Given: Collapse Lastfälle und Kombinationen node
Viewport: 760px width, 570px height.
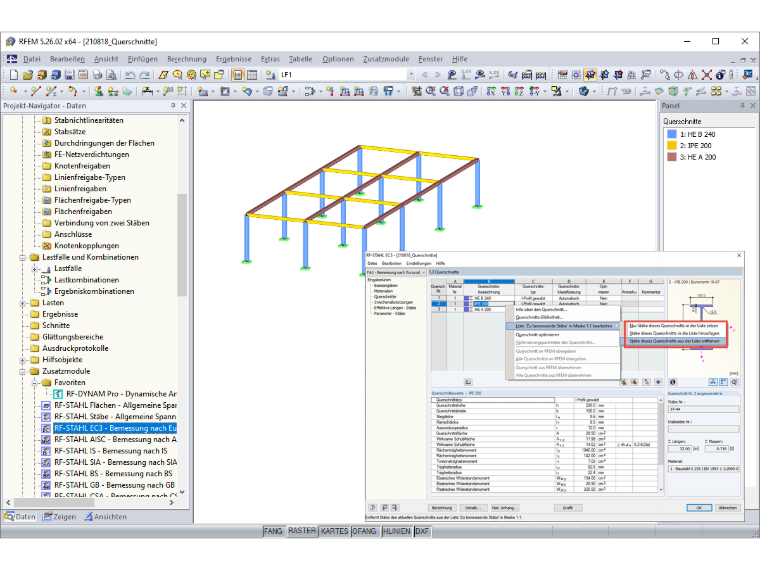Looking at the screenshot, I should point(22,257).
